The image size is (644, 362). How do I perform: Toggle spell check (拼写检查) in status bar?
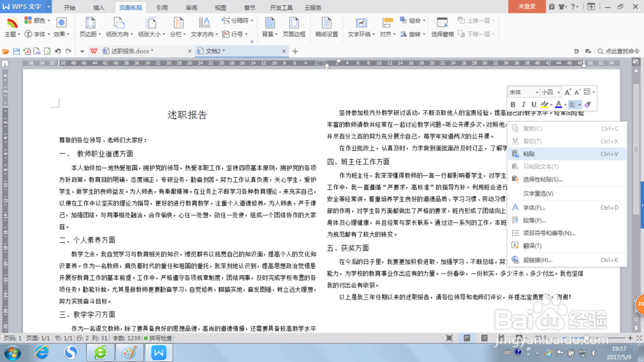click(158, 338)
